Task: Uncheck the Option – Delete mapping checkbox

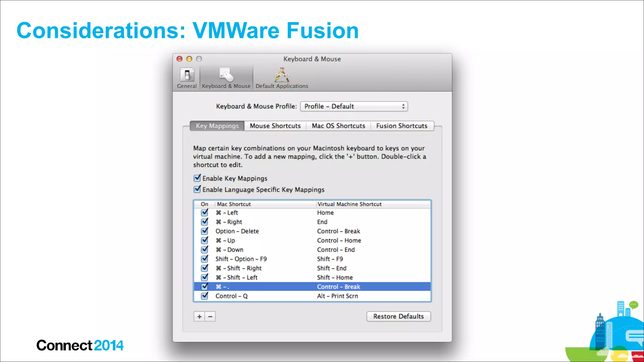Action: (x=204, y=231)
